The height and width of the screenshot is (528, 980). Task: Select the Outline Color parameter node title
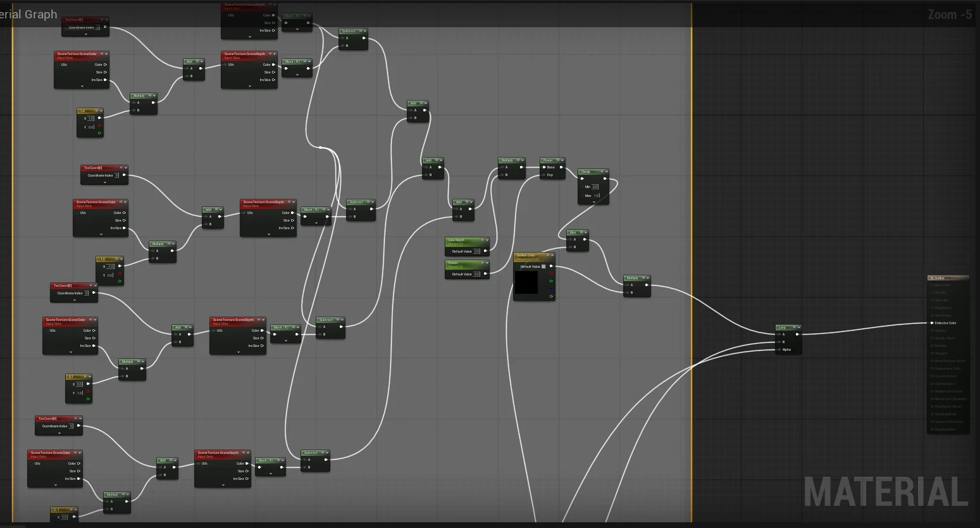tap(526, 256)
